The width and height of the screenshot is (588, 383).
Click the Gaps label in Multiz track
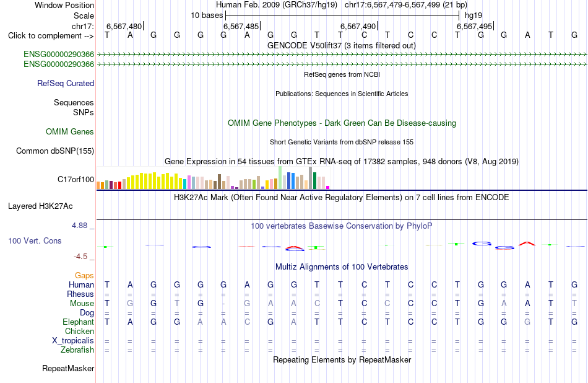84,276
